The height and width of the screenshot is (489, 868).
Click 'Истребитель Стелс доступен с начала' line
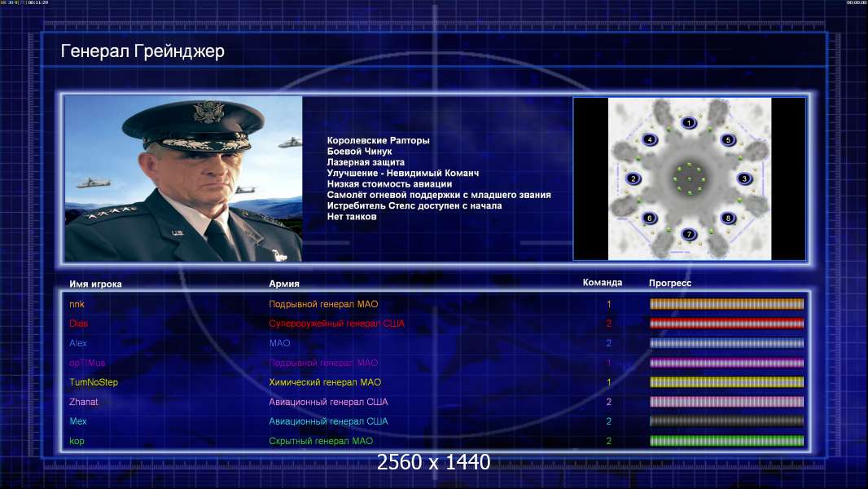414,205
